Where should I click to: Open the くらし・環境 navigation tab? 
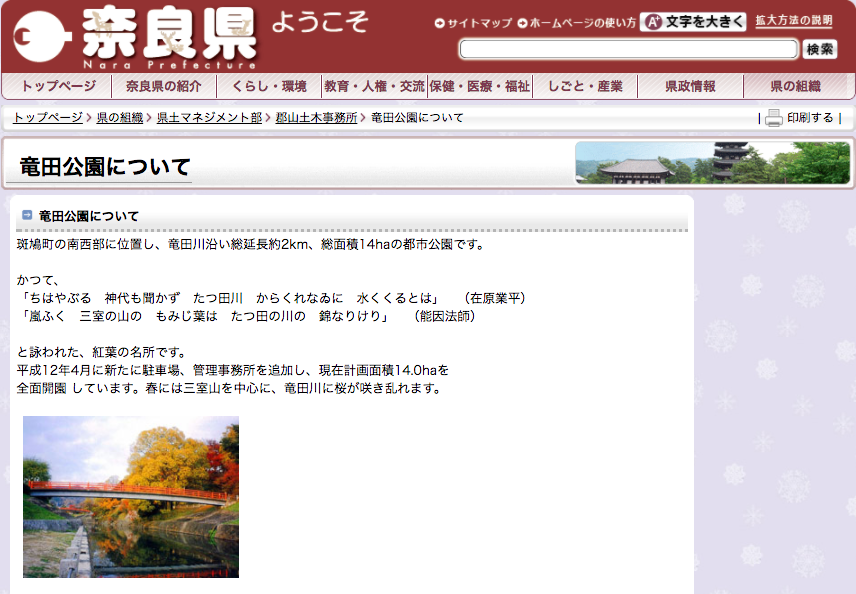(269, 86)
